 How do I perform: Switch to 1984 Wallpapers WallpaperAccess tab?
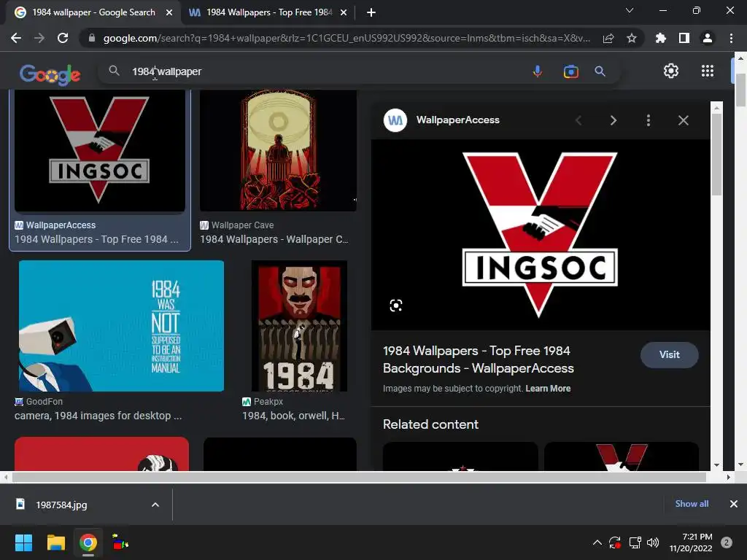268,12
